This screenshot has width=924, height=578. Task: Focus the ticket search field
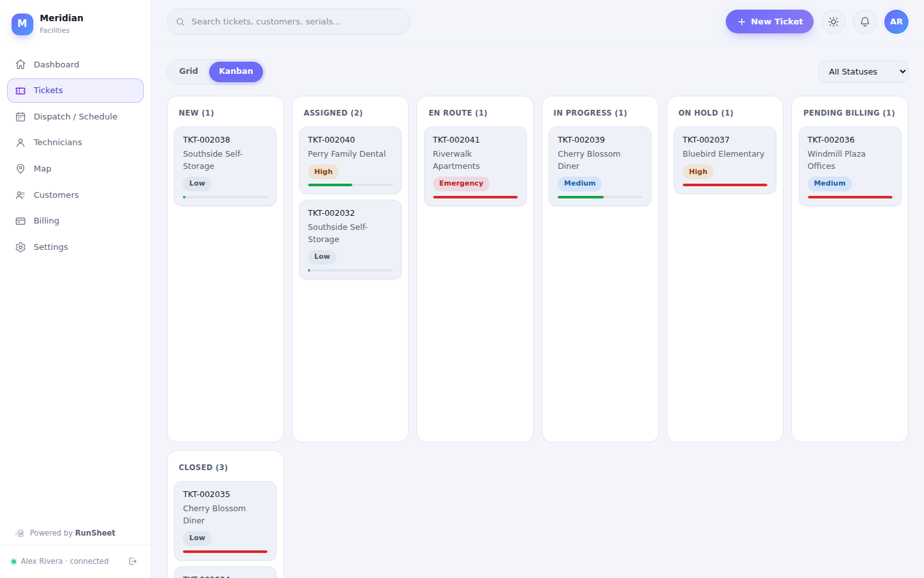coord(289,22)
